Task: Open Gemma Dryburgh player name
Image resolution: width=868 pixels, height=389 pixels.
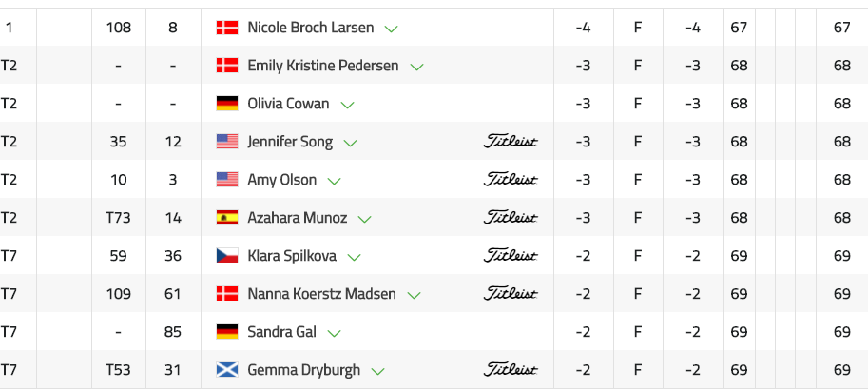Action: [304, 370]
